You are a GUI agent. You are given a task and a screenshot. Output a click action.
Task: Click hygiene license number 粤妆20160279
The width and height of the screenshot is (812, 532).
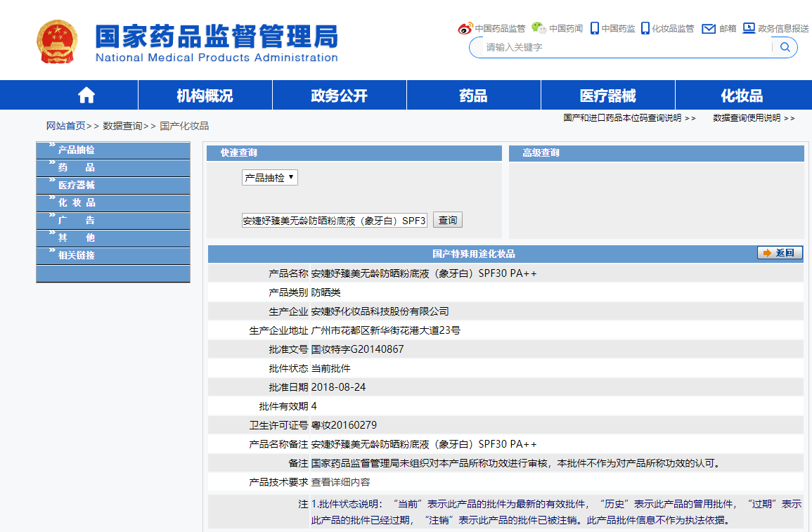[x=344, y=425]
